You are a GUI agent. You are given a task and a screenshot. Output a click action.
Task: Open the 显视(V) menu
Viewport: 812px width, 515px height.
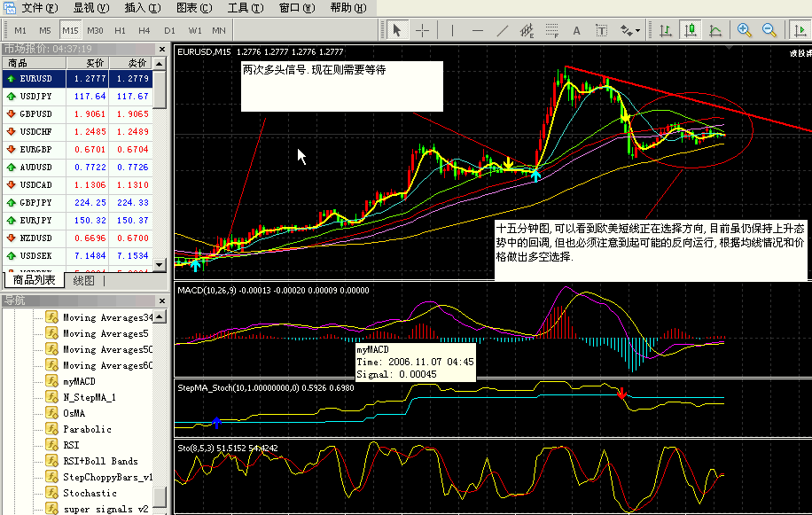click(91, 8)
